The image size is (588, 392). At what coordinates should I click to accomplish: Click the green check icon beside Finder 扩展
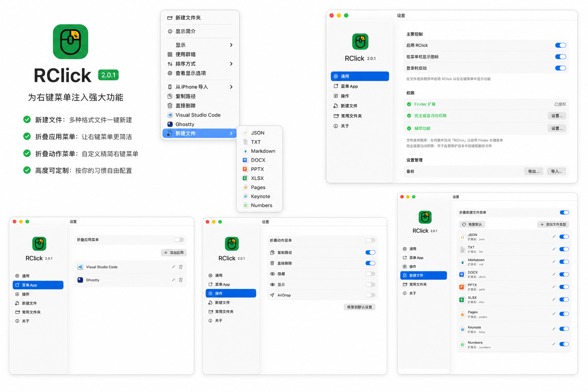[409, 104]
